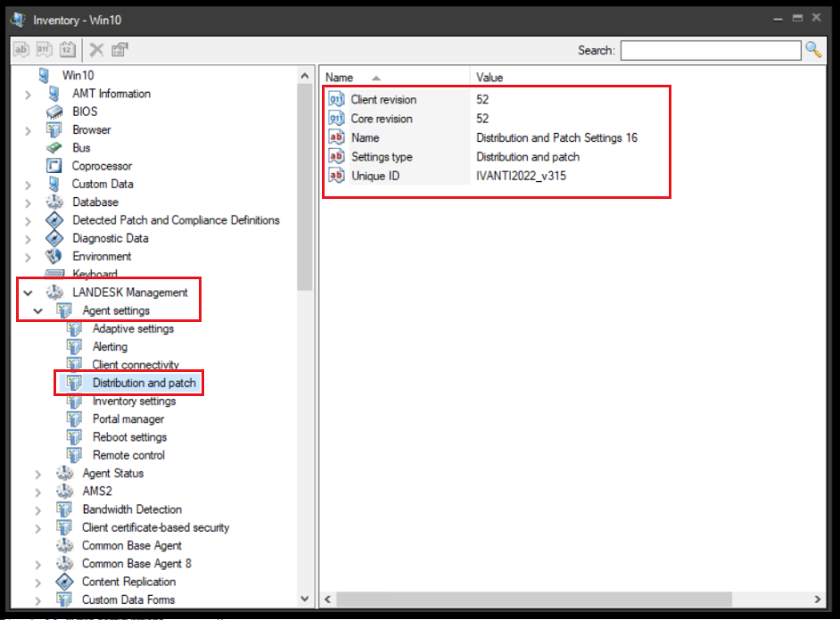Select the Client revision entry
This screenshot has width=840, height=620.
point(385,99)
